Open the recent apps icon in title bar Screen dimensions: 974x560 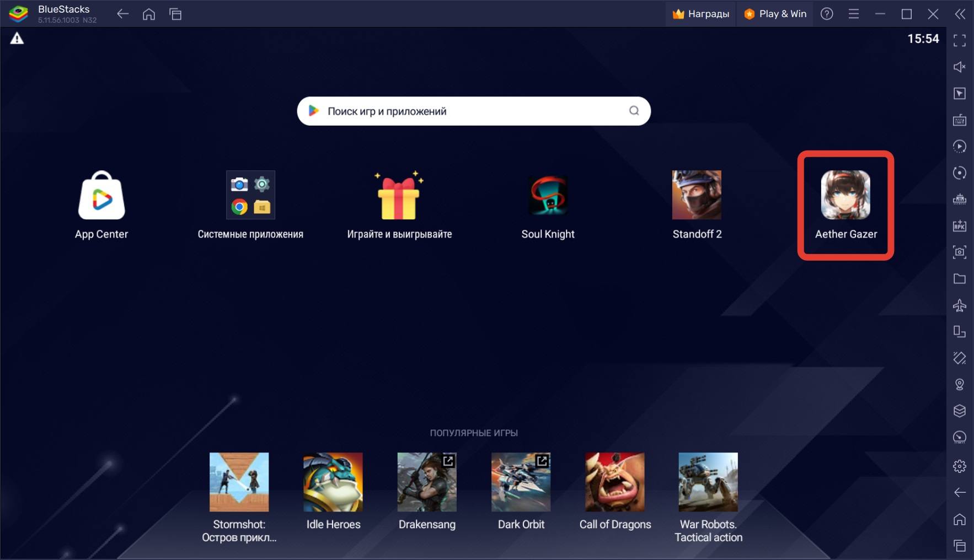point(175,14)
